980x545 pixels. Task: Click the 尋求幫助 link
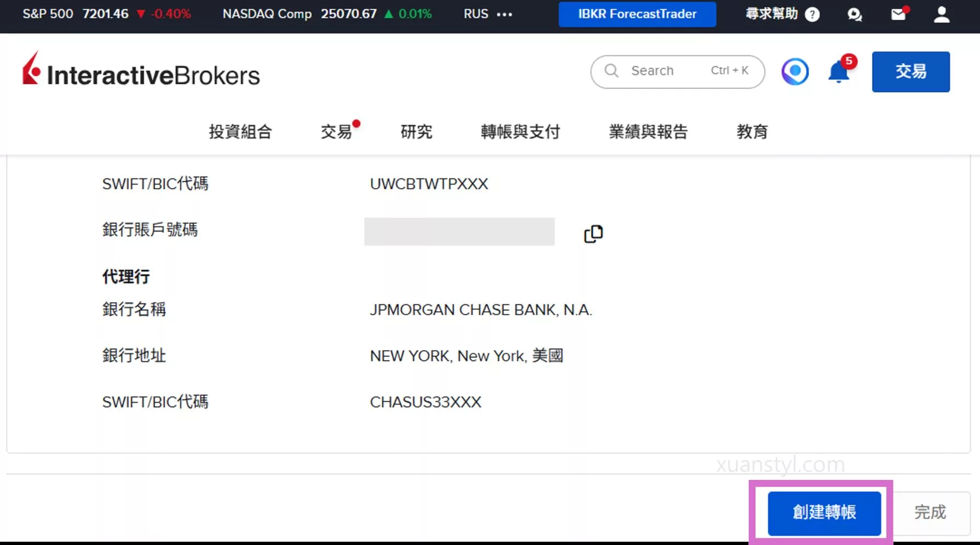(772, 14)
